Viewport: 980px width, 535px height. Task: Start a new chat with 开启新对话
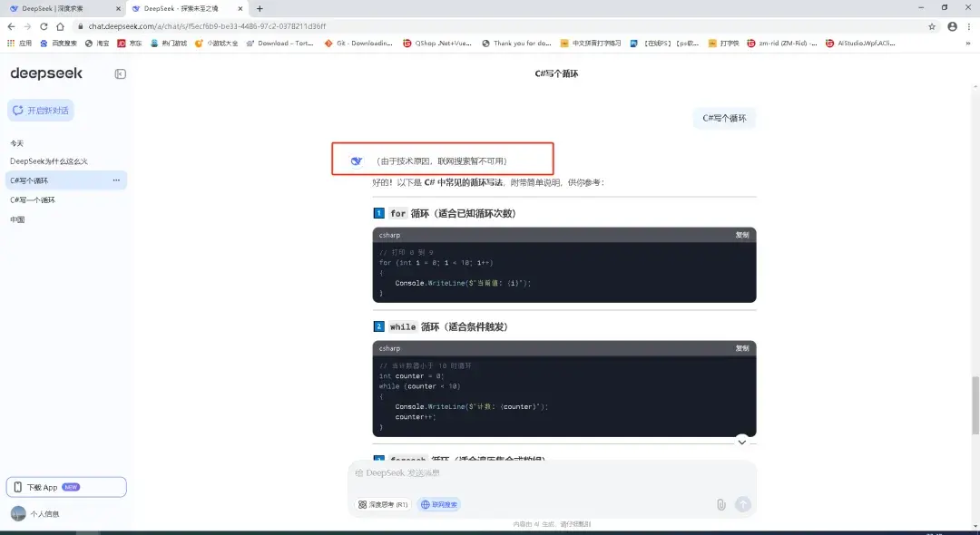(x=41, y=111)
